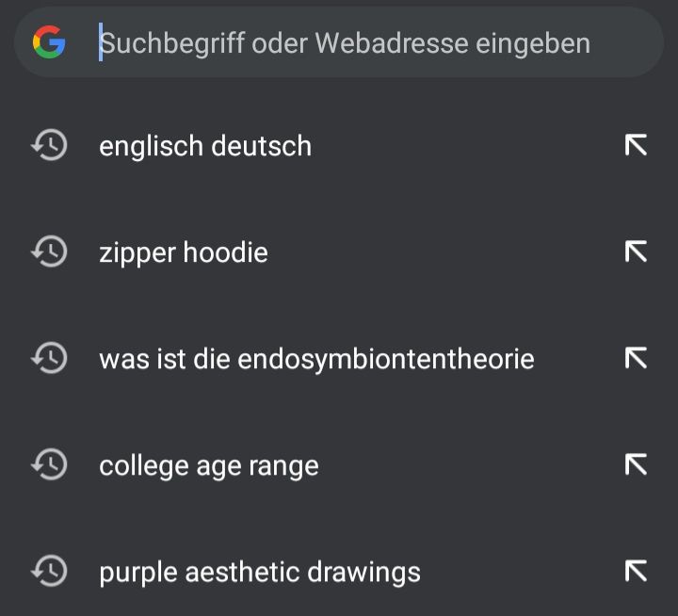Tap fill-in arrow for endosymbiontentheorie suggestion
Viewport: 678px width, 616px height.
coord(636,358)
